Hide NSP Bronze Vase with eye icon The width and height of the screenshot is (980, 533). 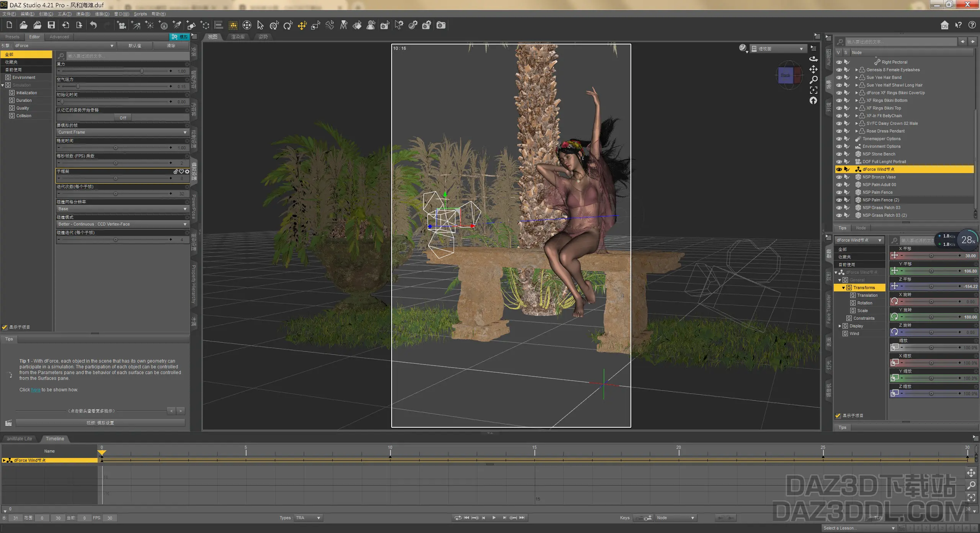839,177
